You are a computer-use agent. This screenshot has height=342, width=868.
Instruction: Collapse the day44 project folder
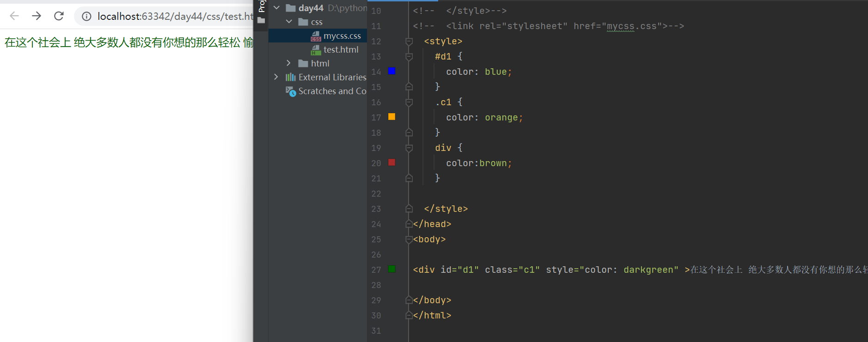(x=276, y=8)
